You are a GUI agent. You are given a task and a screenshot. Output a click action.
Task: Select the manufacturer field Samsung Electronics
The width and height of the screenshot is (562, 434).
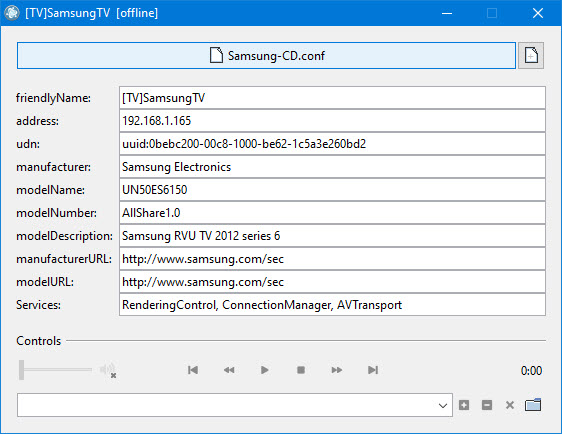(x=332, y=167)
